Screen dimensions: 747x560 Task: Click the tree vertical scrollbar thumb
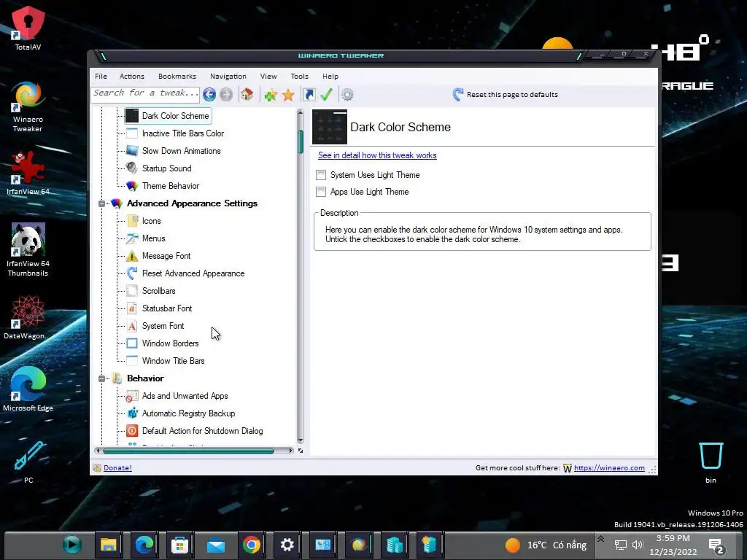(301, 141)
